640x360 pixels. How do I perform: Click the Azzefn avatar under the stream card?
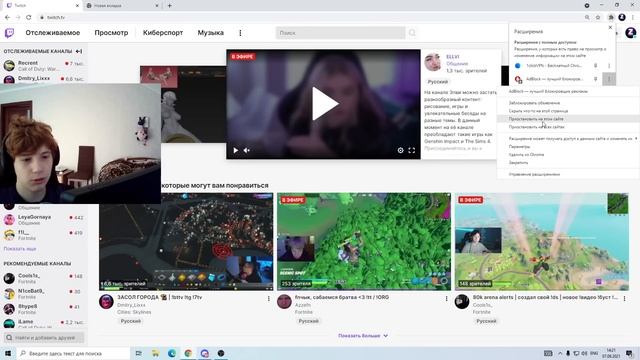click(284, 302)
